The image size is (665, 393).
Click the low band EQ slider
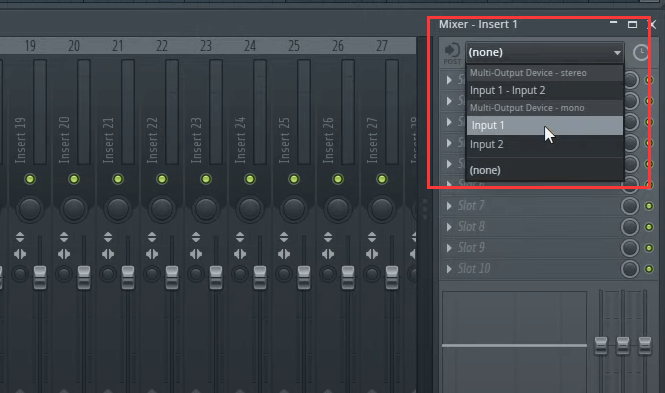click(601, 345)
